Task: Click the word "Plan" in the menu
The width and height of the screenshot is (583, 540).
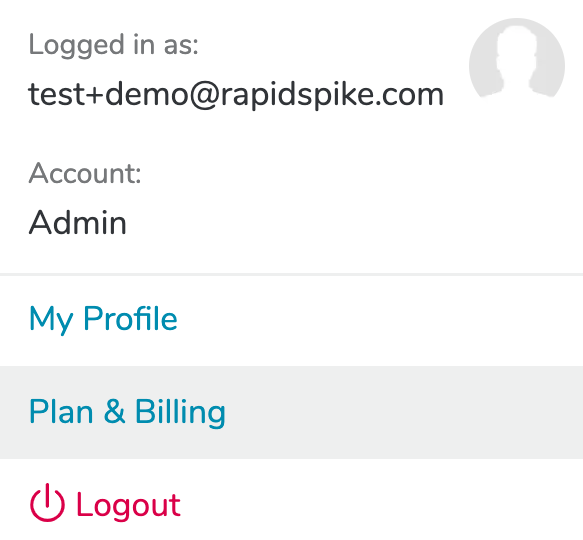Action: point(61,411)
